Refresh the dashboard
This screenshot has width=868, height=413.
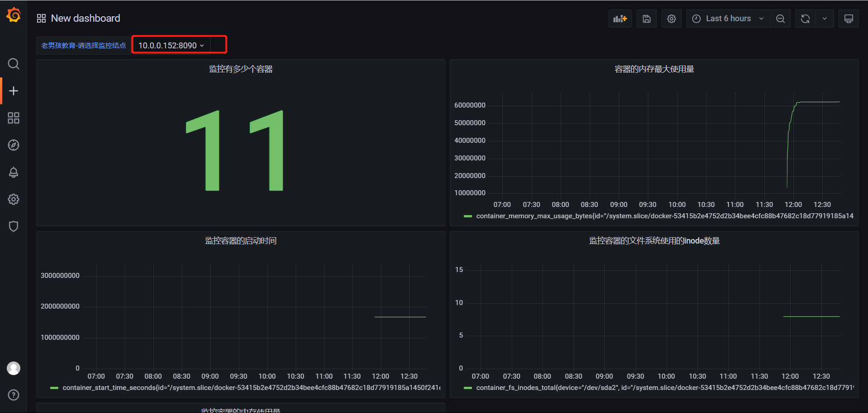(x=805, y=19)
